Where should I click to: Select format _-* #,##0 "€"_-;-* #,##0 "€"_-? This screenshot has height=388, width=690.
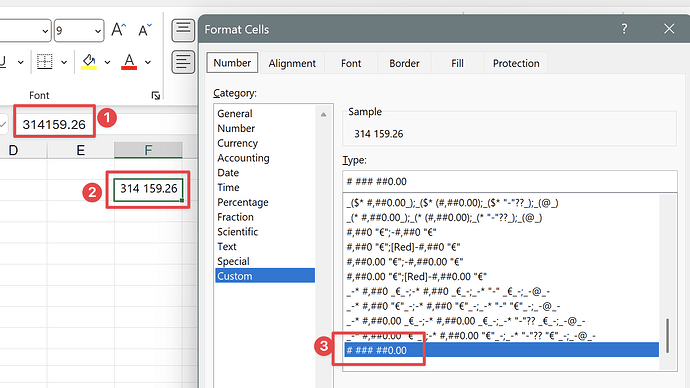point(501,306)
